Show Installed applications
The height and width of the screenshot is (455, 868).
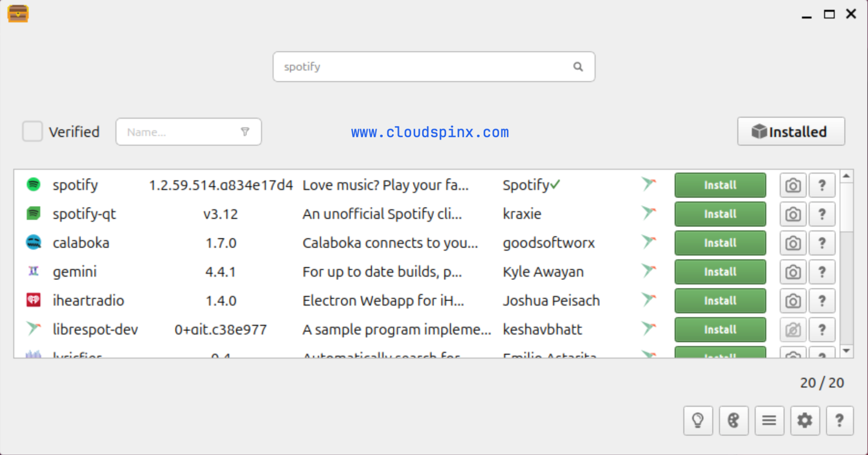tap(790, 131)
